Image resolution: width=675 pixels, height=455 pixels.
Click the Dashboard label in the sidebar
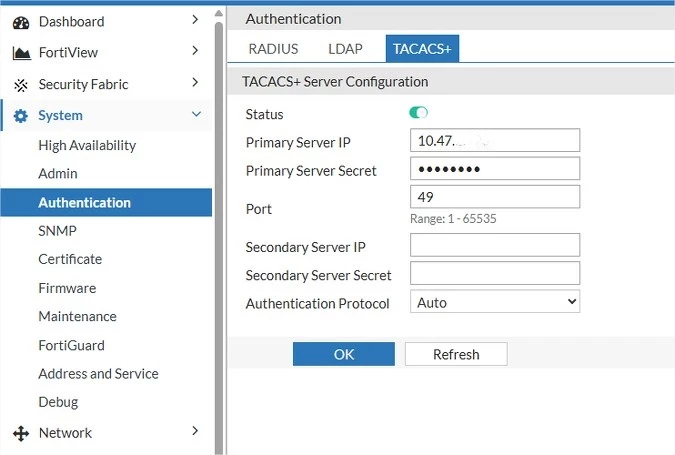(x=71, y=22)
